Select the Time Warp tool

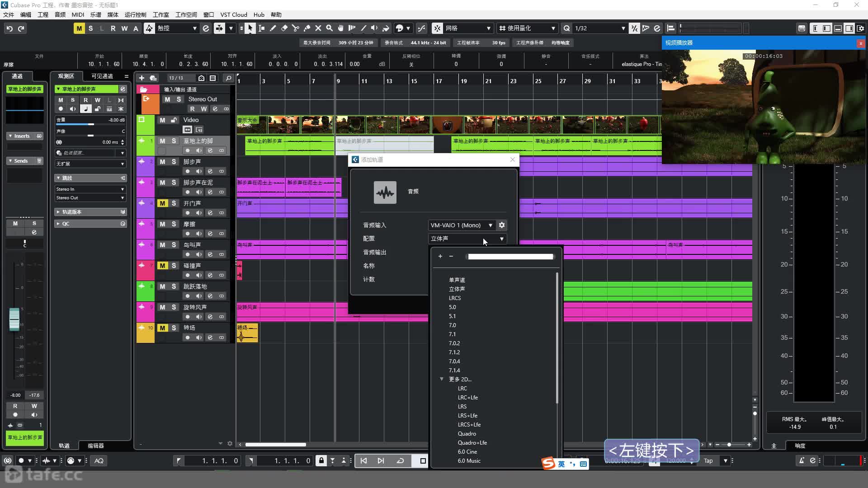352,28
